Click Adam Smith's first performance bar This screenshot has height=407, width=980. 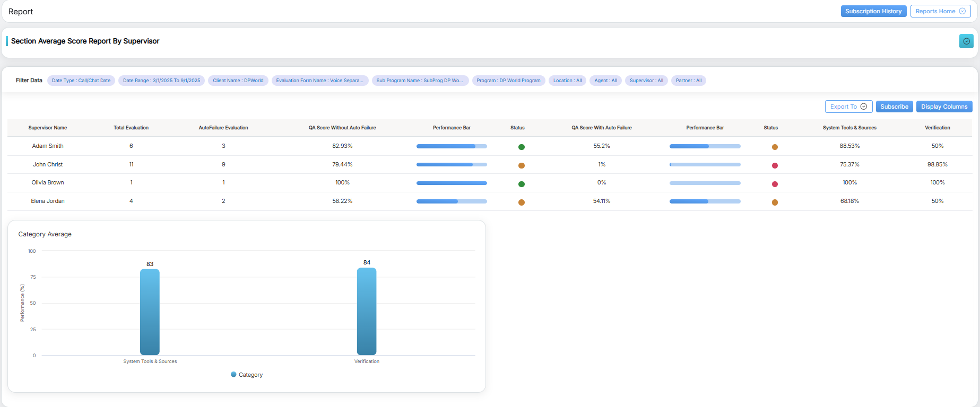tap(452, 146)
